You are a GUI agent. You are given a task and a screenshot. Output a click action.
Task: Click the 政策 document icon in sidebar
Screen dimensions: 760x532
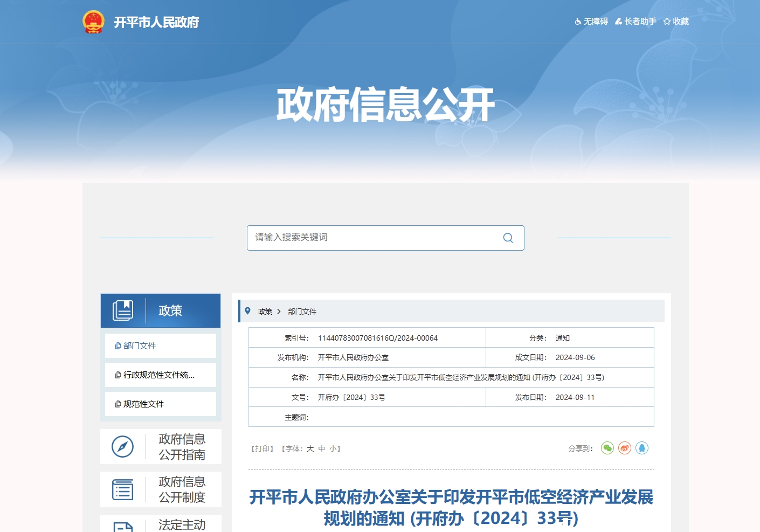point(123,310)
